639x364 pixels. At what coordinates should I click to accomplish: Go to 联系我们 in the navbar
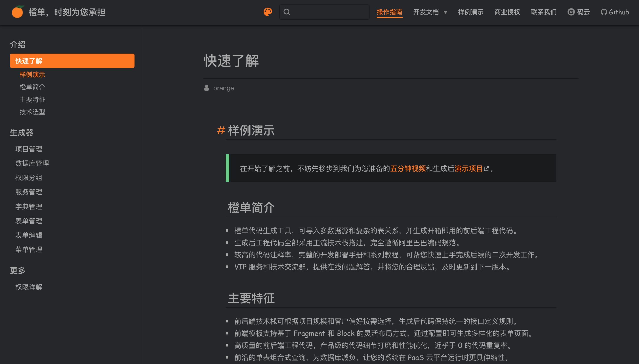(544, 12)
